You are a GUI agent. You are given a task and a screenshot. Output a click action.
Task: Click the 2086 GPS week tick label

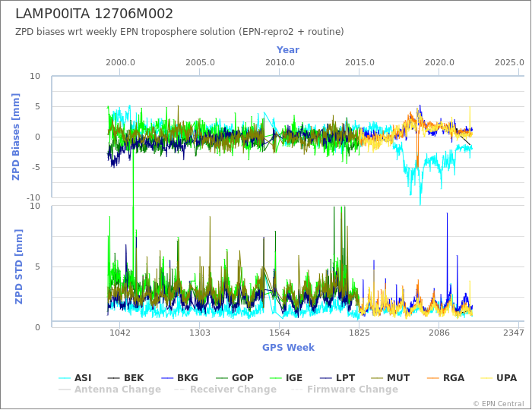[439, 333]
